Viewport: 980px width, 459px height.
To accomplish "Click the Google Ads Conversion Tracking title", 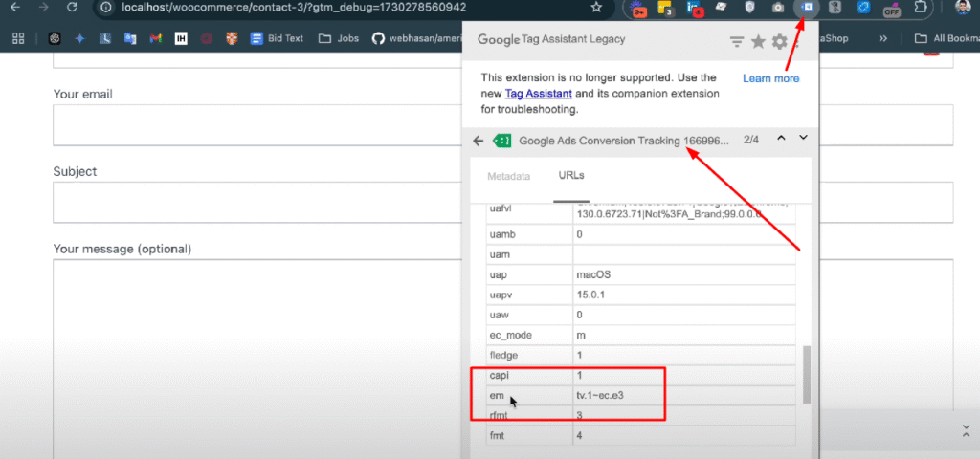I will coord(624,141).
